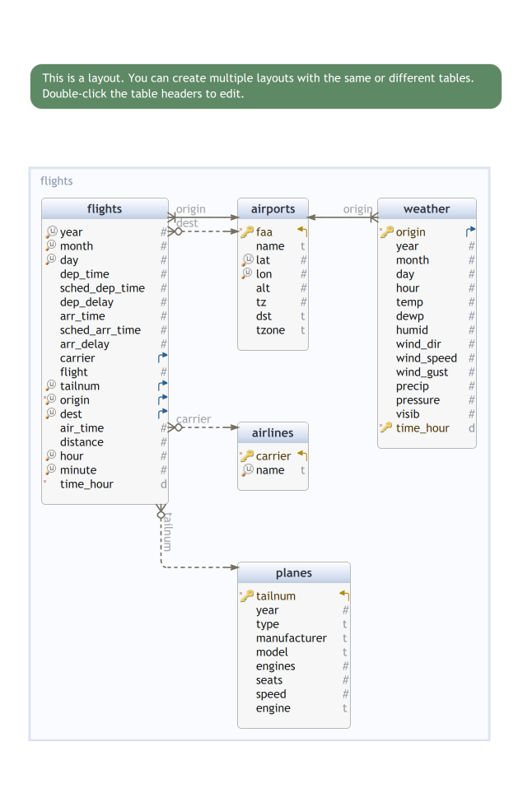Image resolution: width=532 pixels, height=798 pixels.
Task: Select the planes table header
Action: pyautogui.click(x=294, y=573)
